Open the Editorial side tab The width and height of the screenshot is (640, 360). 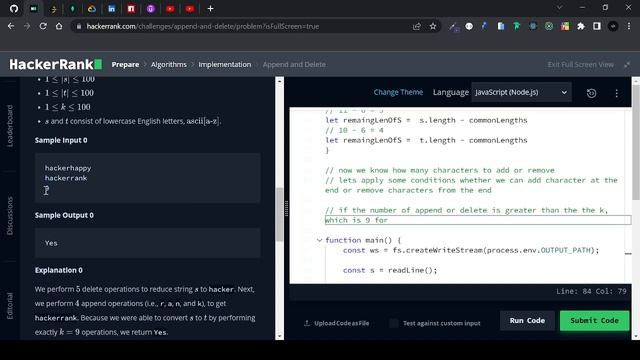click(x=10, y=305)
